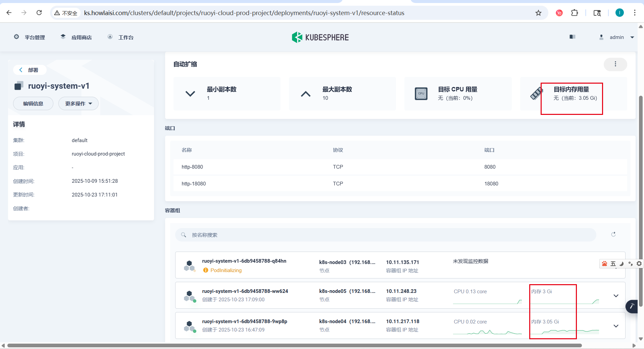Click the ruoyi-system-v1-6db9458788-ww624 pod icon

[x=190, y=296]
